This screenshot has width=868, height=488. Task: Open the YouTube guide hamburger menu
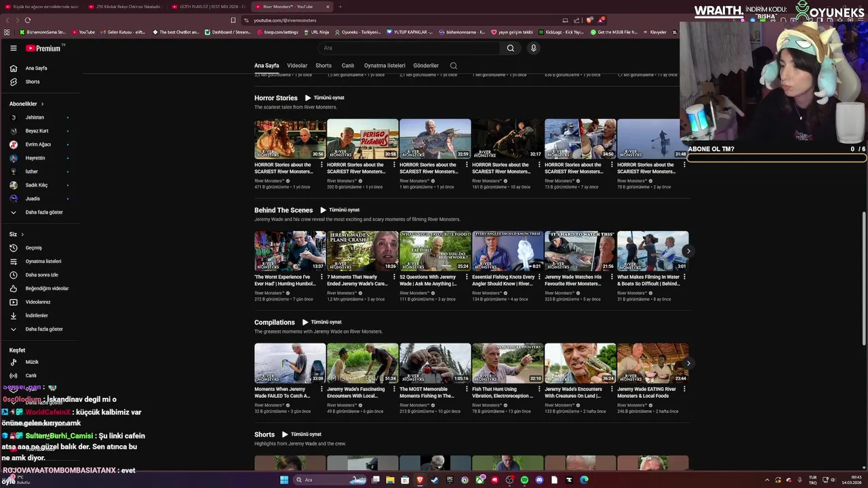pyautogui.click(x=13, y=48)
